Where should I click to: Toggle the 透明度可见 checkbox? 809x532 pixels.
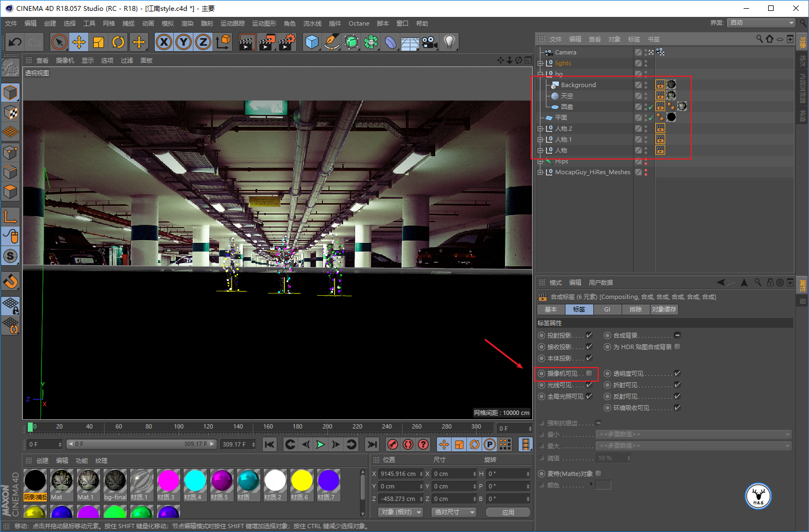(677, 374)
